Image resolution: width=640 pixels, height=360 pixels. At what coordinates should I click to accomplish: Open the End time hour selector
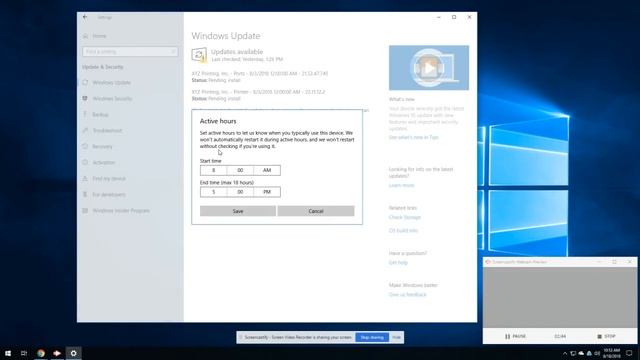coord(213,192)
